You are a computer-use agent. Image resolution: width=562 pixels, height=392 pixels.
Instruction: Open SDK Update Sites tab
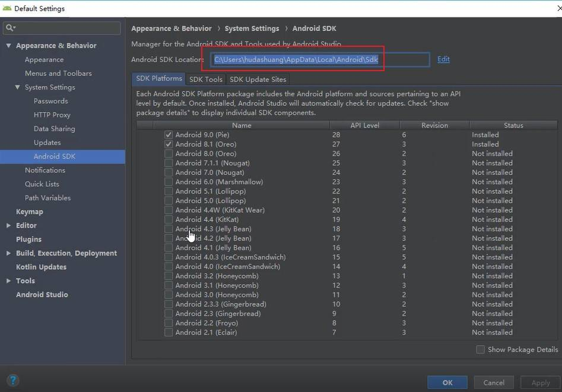(258, 79)
